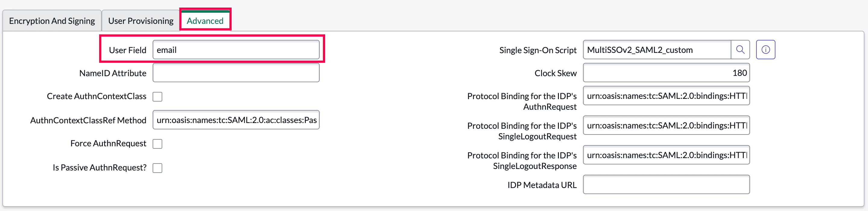Click the info icon beside Single Sign-On Script
This screenshot has width=868, height=211.
point(765,50)
